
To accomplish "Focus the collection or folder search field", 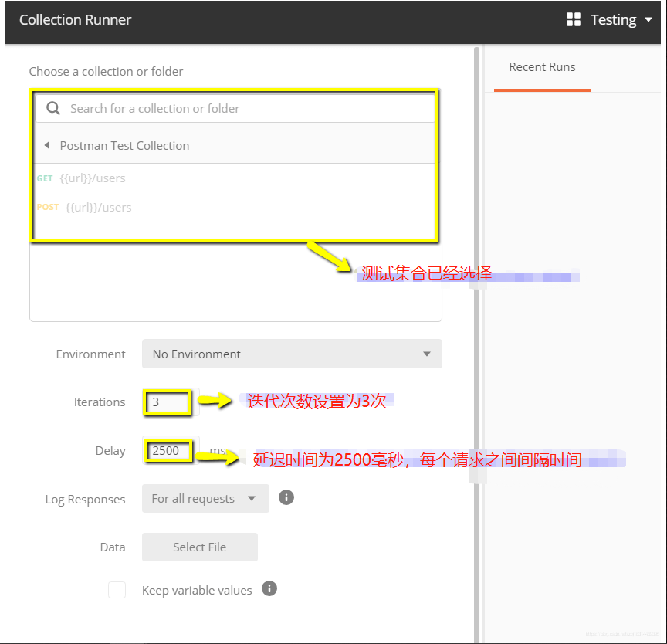I will click(x=235, y=108).
